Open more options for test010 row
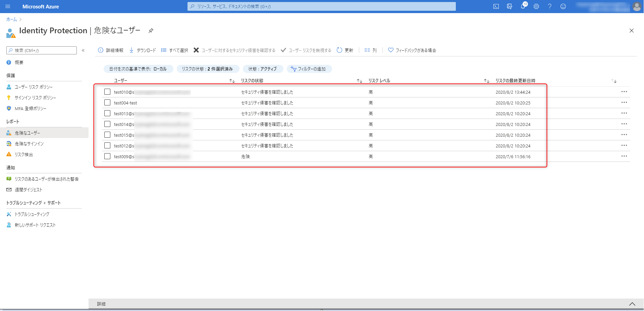 (624, 92)
